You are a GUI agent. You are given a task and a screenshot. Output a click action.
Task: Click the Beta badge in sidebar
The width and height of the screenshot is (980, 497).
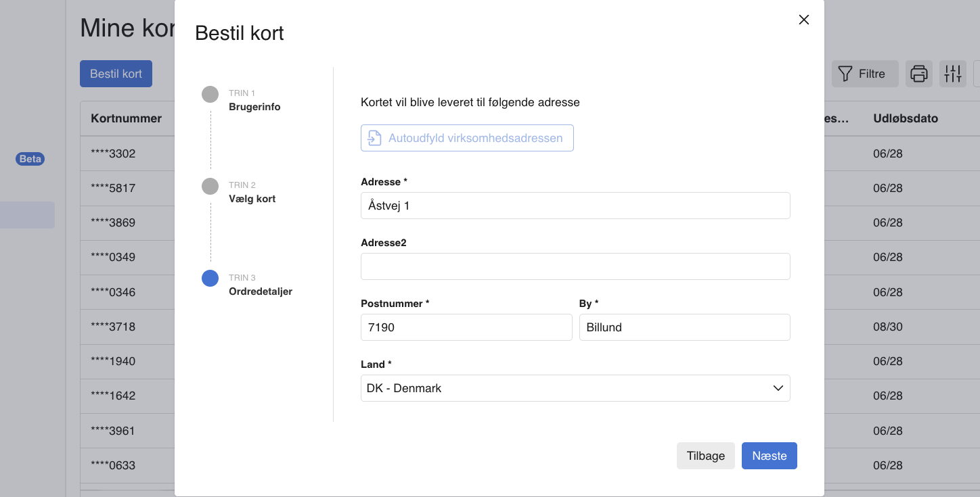30,159
